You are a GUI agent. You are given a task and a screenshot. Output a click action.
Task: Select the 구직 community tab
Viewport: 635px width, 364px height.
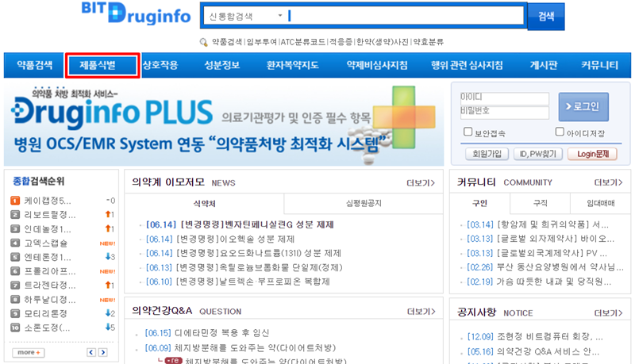point(541,203)
